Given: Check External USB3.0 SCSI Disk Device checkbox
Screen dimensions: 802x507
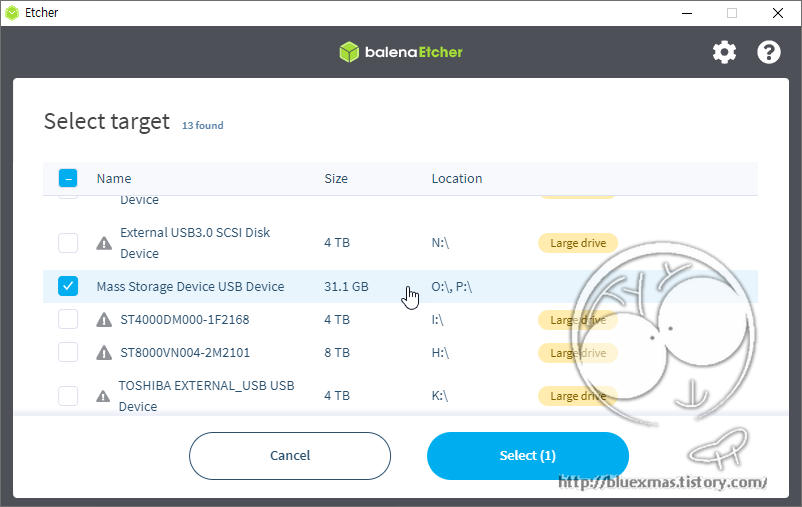Looking at the screenshot, I should pos(68,243).
